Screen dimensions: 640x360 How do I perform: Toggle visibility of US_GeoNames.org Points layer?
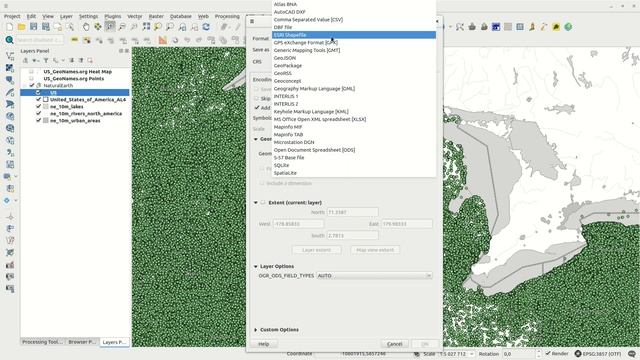coord(31,78)
